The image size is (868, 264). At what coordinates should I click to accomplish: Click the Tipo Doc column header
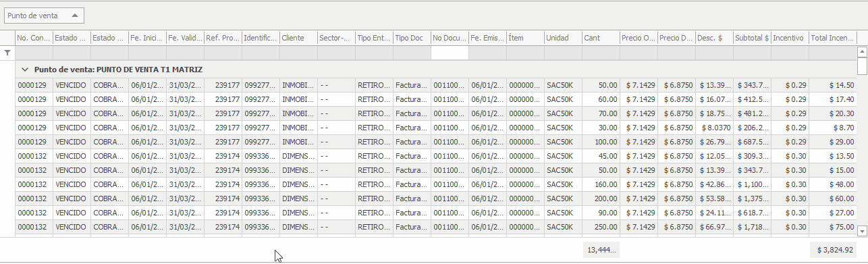click(412, 38)
